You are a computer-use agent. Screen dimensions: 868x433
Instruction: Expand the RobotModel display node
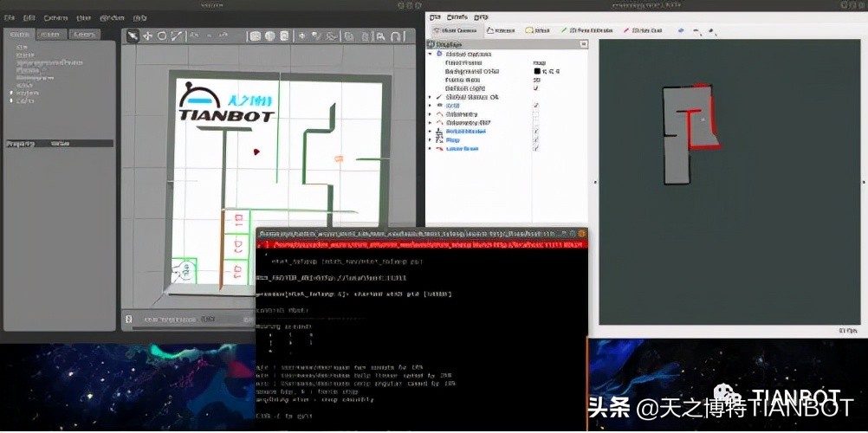(x=431, y=132)
